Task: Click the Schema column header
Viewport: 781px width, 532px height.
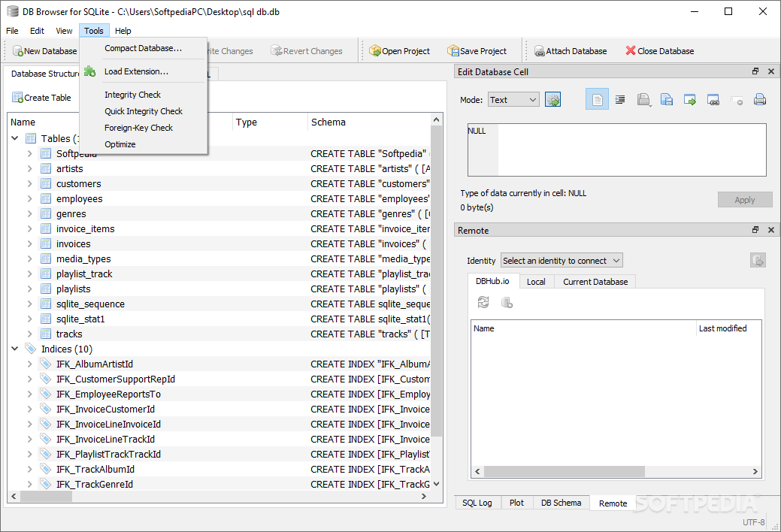Action: click(369, 122)
